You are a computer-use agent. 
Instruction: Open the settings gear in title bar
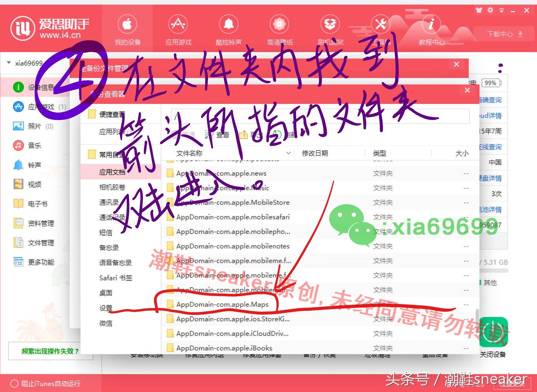click(490, 10)
